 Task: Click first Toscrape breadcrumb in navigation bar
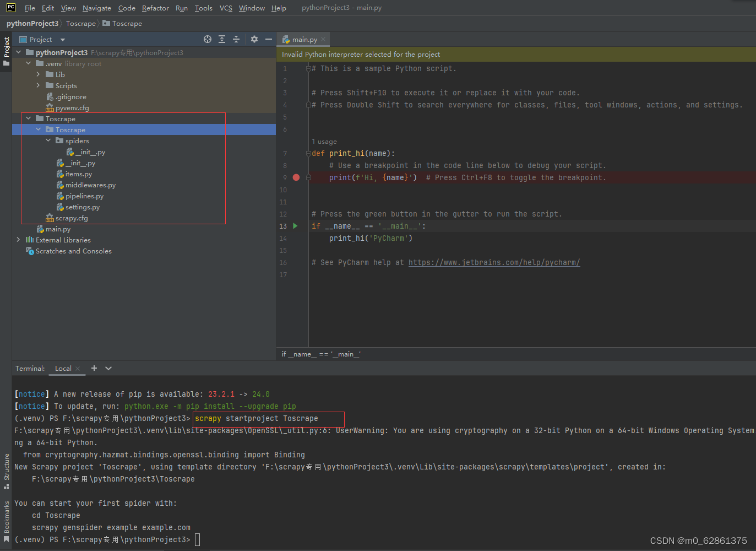[x=80, y=23]
